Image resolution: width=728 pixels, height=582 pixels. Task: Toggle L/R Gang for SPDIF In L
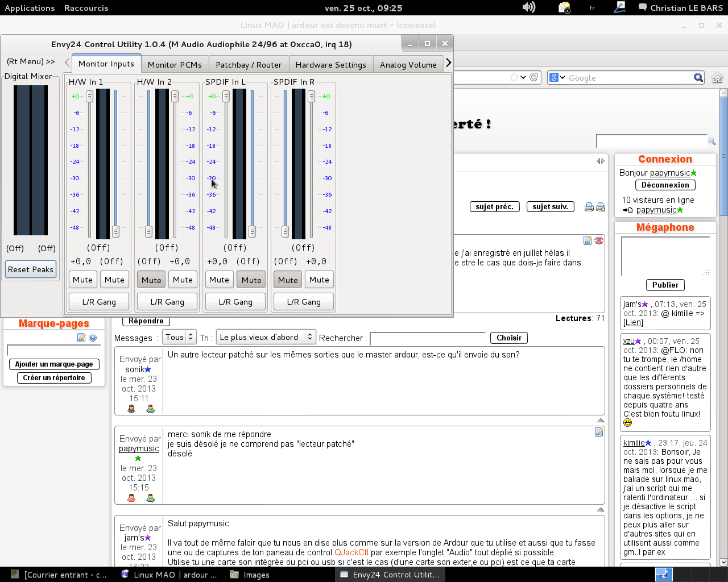pos(235,302)
